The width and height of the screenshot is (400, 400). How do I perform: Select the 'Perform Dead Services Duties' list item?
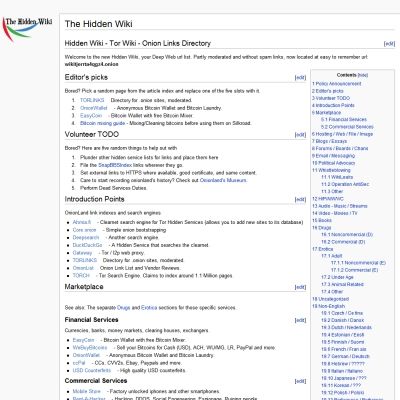tap(113, 188)
